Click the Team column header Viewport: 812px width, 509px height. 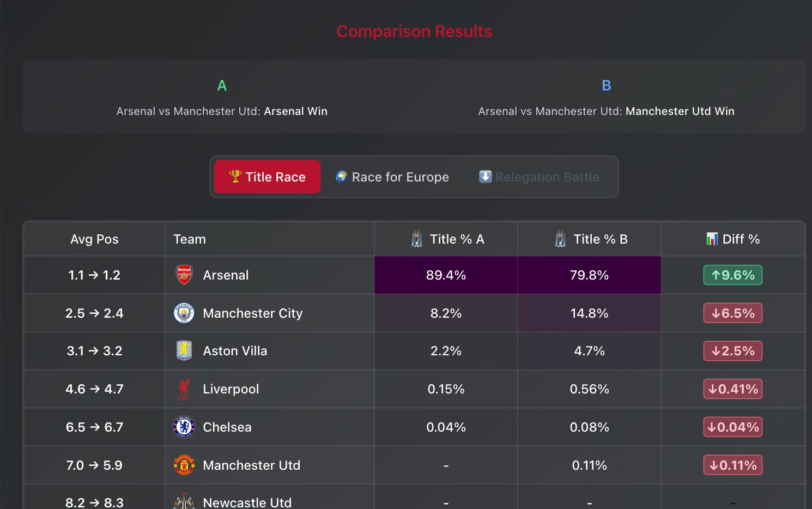190,239
